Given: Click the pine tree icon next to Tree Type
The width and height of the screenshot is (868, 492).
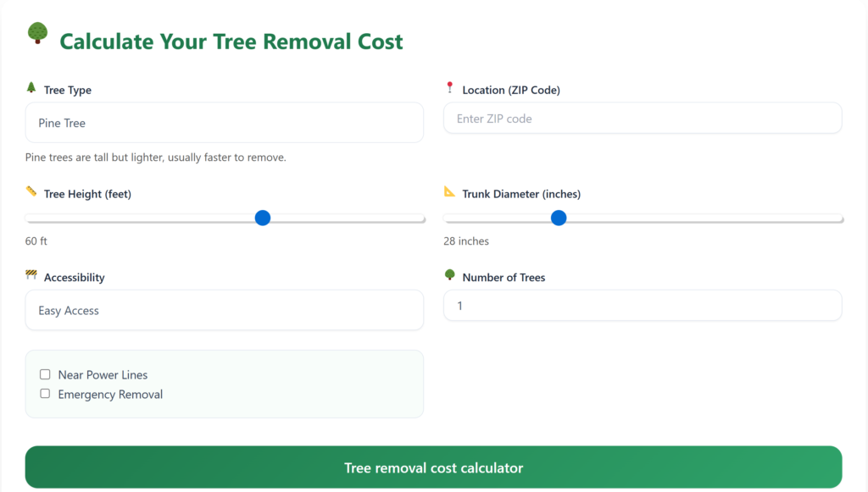Looking at the screenshot, I should [31, 87].
